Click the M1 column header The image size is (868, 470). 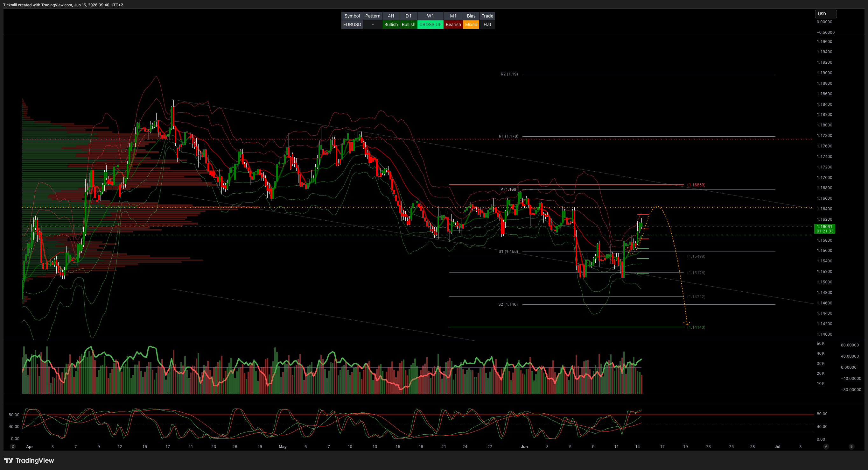click(453, 16)
